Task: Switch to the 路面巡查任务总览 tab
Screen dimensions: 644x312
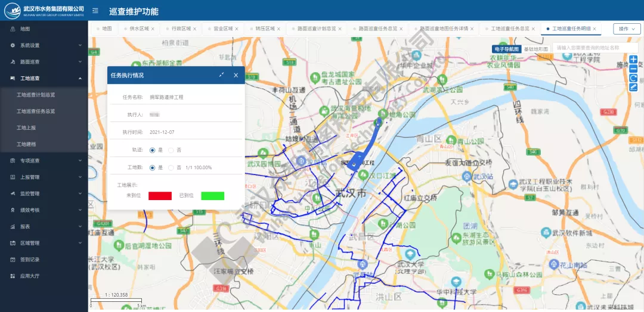Action: pyautogui.click(x=377, y=29)
